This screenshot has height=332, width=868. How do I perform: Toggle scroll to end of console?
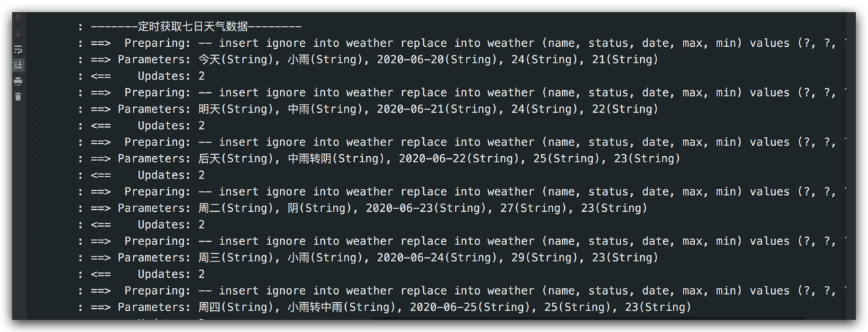tap(18, 65)
